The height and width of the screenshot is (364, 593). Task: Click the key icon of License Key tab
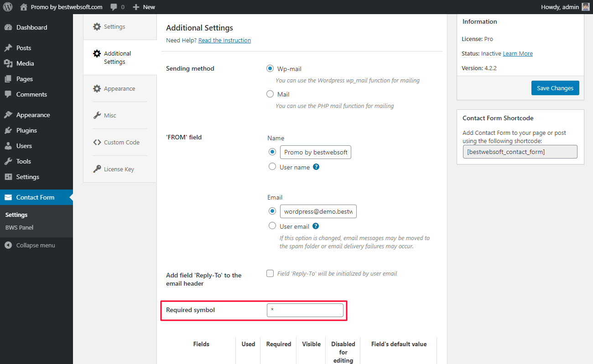[97, 169]
